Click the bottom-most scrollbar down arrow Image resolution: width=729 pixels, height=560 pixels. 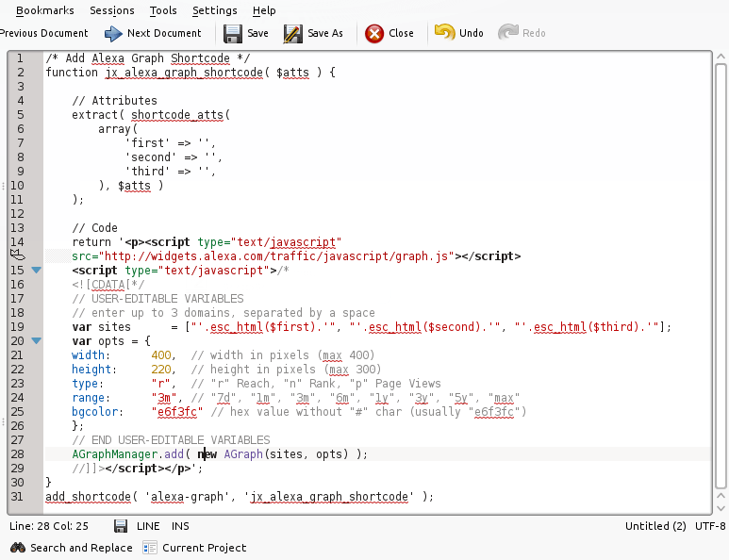721,508
